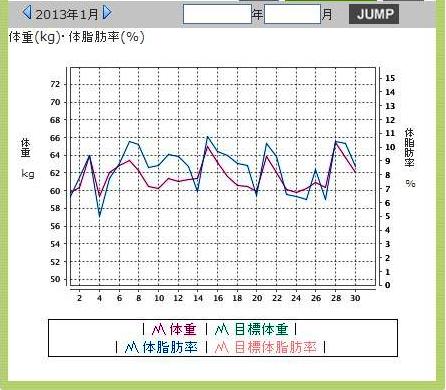Go to next month with right arrow
The width and height of the screenshot is (446, 390).
click(x=107, y=13)
